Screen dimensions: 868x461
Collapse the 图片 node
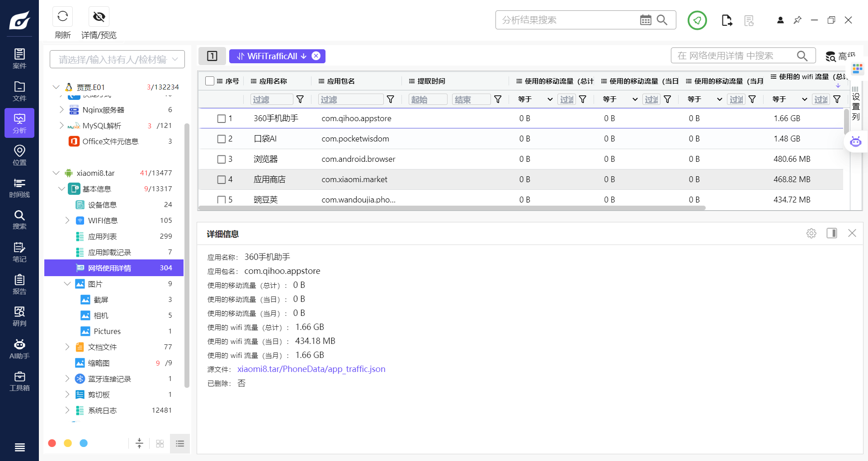coord(67,283)
